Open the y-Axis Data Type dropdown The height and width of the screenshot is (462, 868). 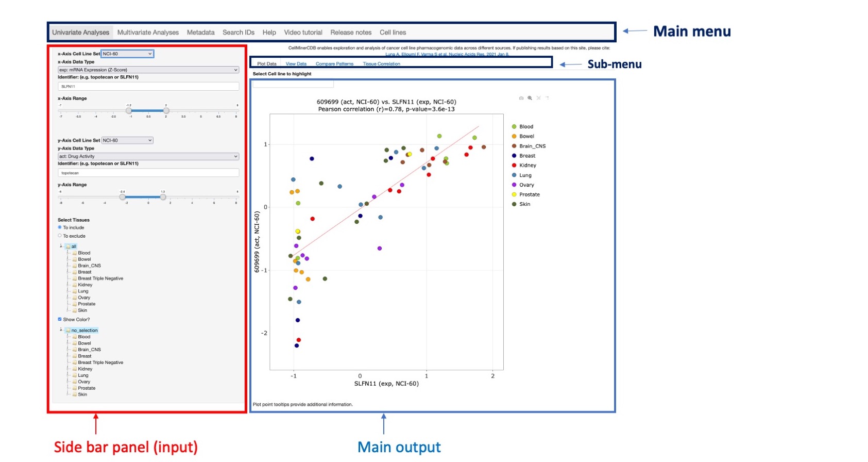[148, 156]
